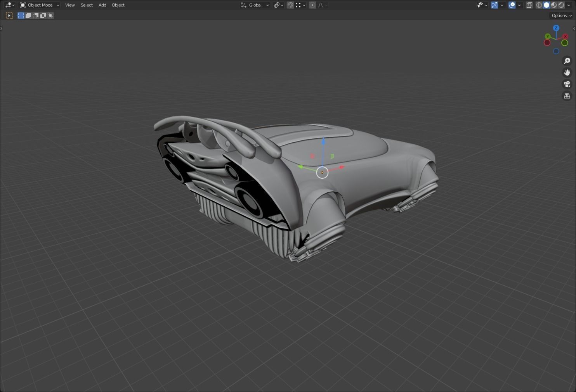The width and height of the screenshot is (576, 392).
Task: Click the negative X red circle on gizmo
Action: 547,43
